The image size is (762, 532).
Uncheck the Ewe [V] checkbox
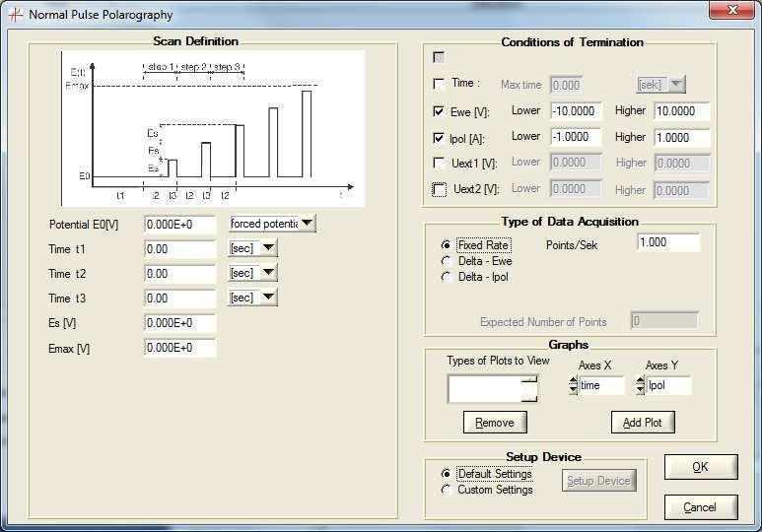[x=439, y=111]
